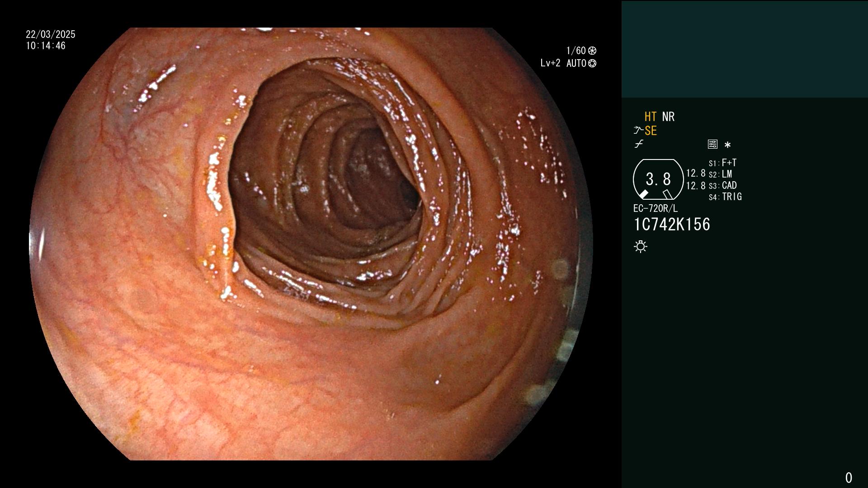The image size is (868, 488).
Task: Click the shutter speed icon next to 1/60
Action: pos(592,51)
